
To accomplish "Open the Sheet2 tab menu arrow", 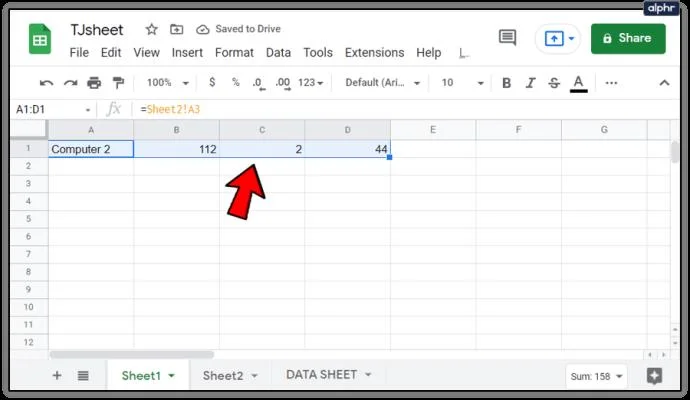I will click(x=254, y=376).
